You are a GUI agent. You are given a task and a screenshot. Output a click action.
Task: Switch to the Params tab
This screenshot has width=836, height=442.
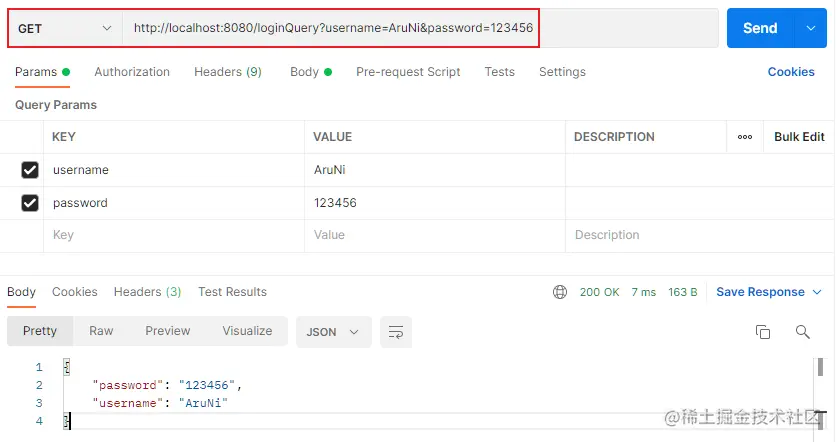pos(42,72)
